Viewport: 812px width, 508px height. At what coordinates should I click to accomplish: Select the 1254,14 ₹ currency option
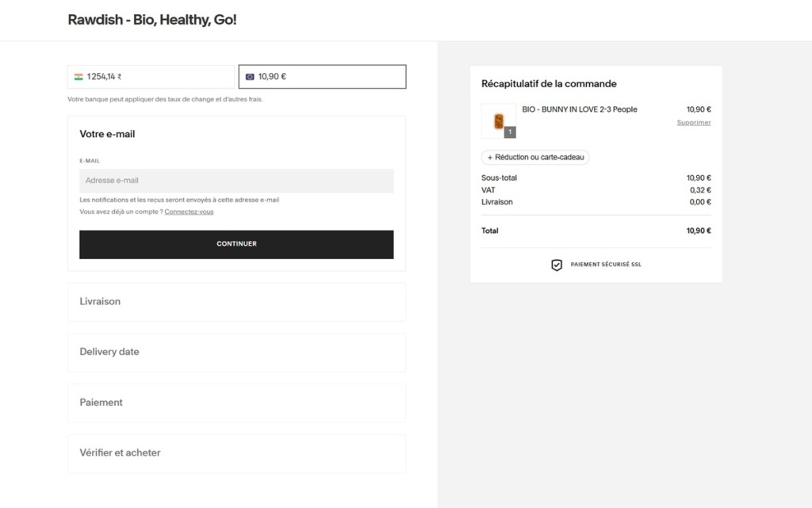click(151, 77)
